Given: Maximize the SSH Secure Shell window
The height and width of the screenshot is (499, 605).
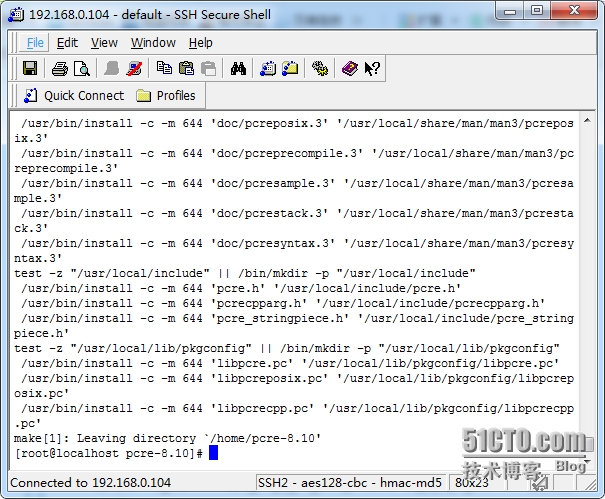Looking at the screenshot, I should pyautogui.click(x=536, y=11).
